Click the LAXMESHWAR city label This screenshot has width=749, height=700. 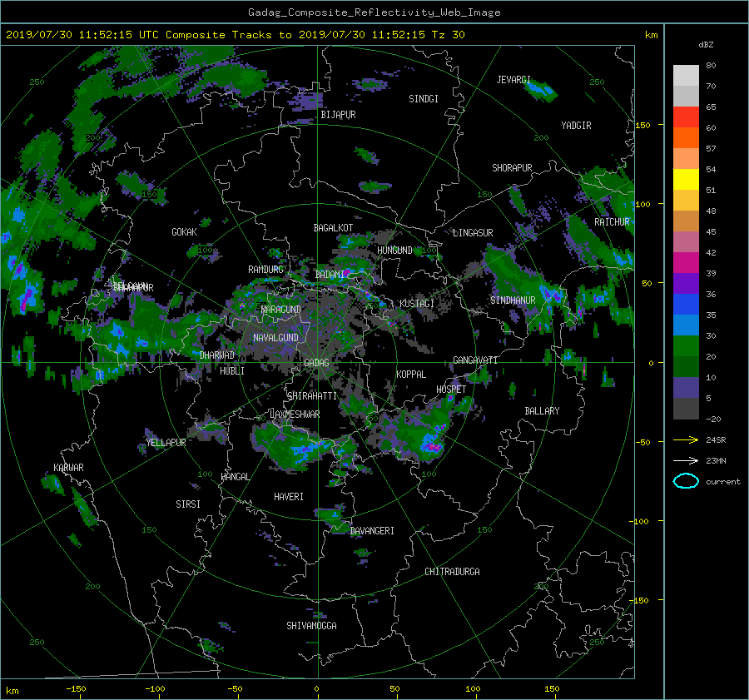coord(295,415)
